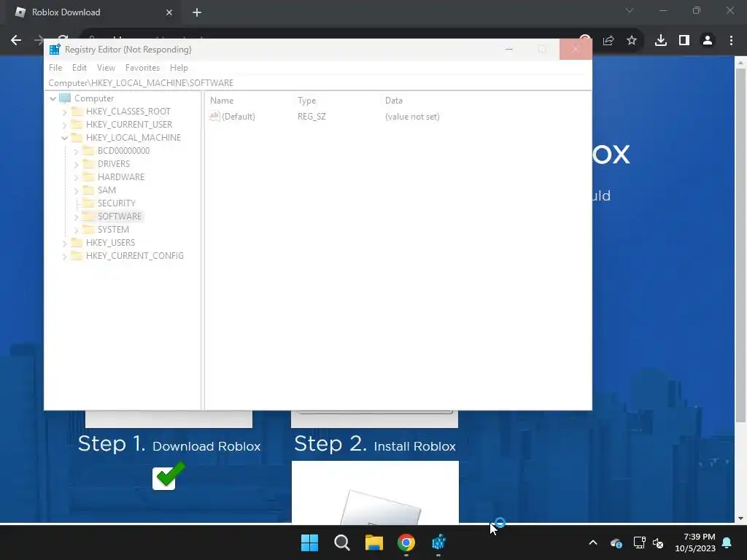Bookmark this page with star icon
This screenshot has width=747, height=560.
click(632, 41)
